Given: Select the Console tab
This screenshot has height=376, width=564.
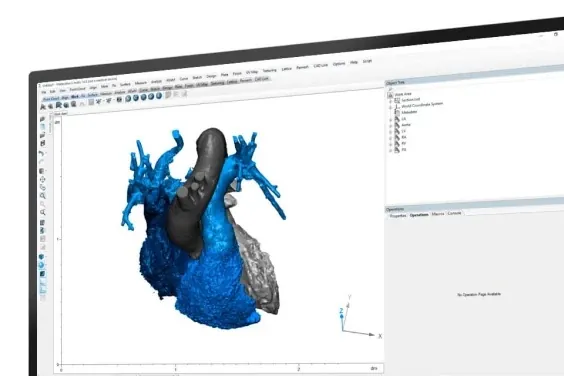Looking at the screenshot, I should click(x=454, y=213).
